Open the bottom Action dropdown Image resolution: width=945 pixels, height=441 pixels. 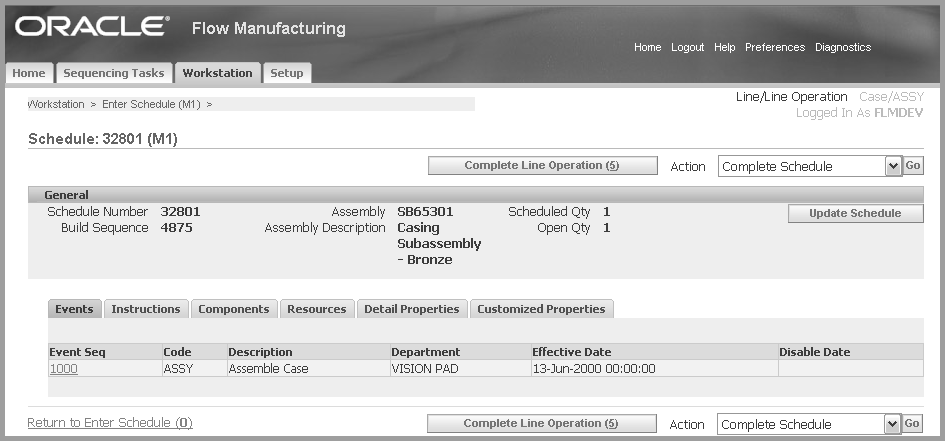(809, 424)
